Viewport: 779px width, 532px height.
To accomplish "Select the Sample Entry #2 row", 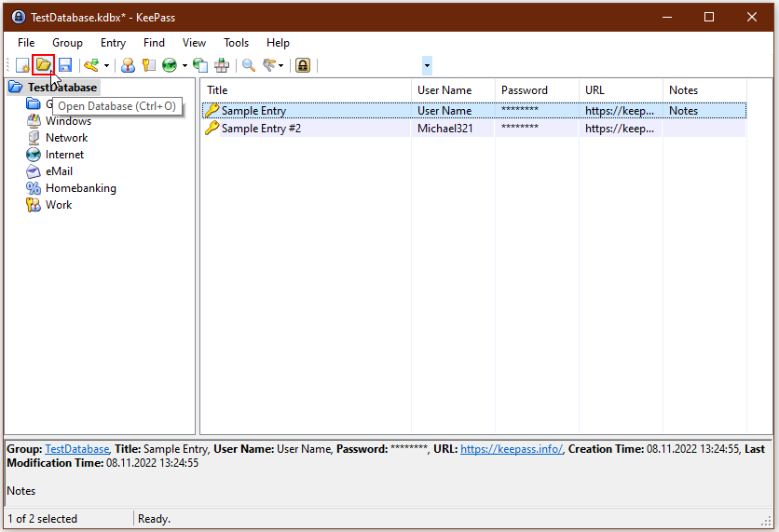I will click(474, 129).
